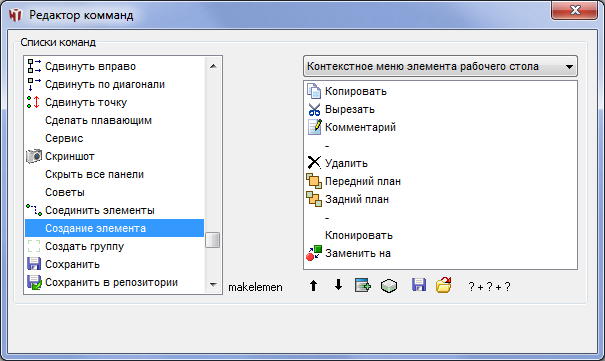The height and width of the screenshot is (361, 605).
Task: Click the left list scroll up arrow
Action: (x=213, y=66)
